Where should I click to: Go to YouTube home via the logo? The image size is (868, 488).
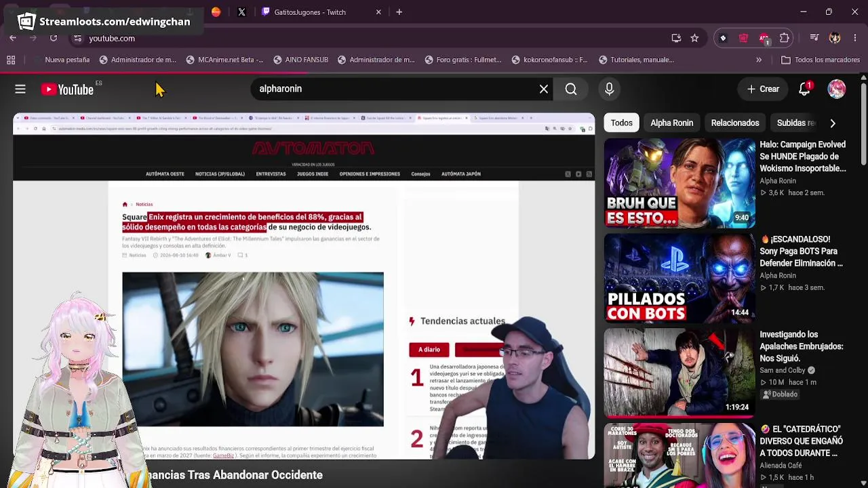click(x=67, y=89)
